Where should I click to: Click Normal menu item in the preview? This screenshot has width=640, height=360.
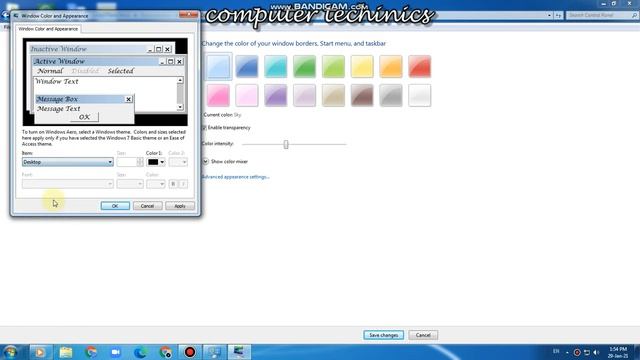point(50,71)
